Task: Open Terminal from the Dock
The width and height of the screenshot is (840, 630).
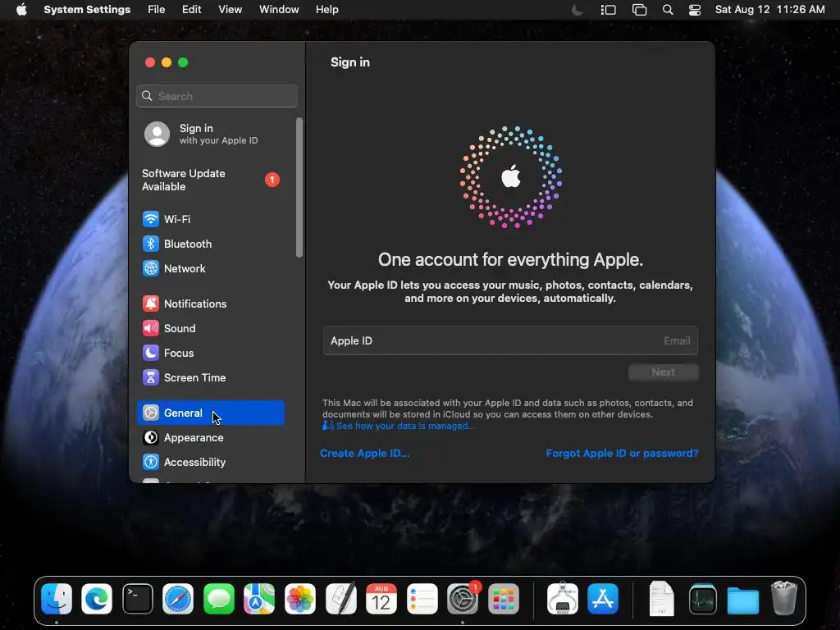Action: 138,599
